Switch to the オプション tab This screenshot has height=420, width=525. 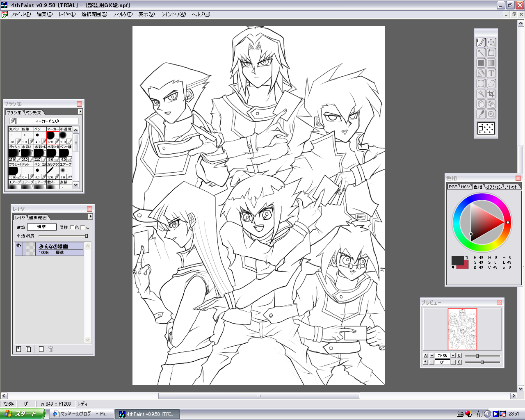tap(494, 187)
